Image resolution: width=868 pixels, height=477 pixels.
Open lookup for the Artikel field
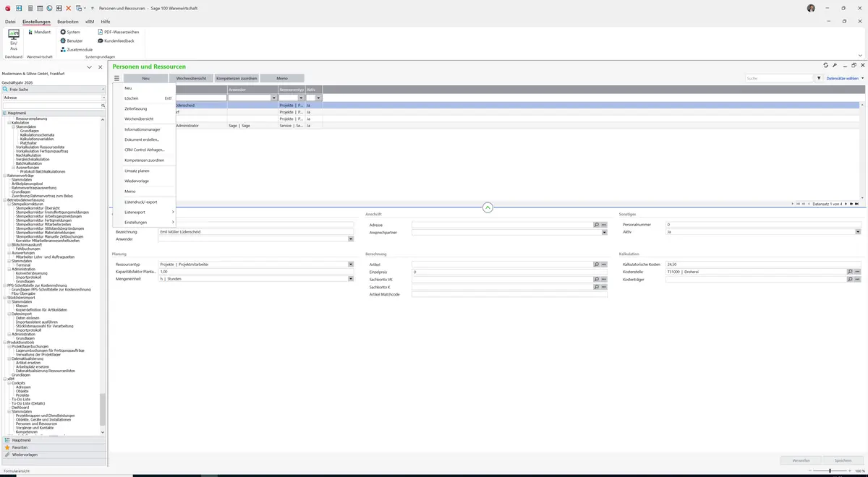pyautogui.click(x=595, y=265)
